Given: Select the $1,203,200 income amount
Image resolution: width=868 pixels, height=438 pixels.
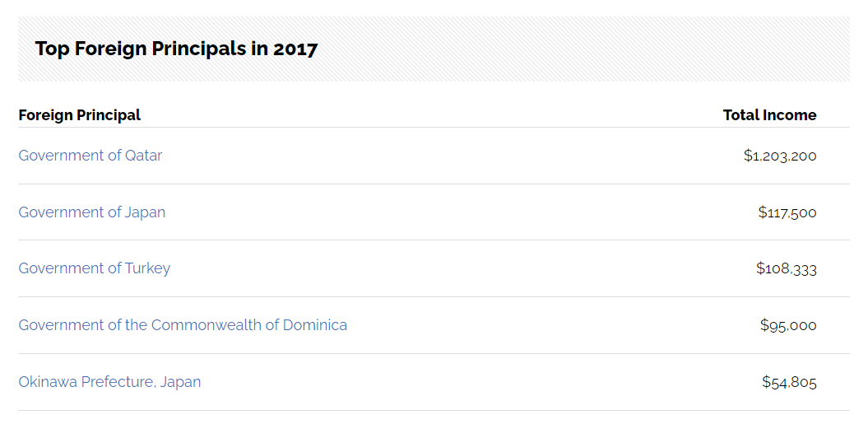Looking at the screenshot, I should 780,156.
